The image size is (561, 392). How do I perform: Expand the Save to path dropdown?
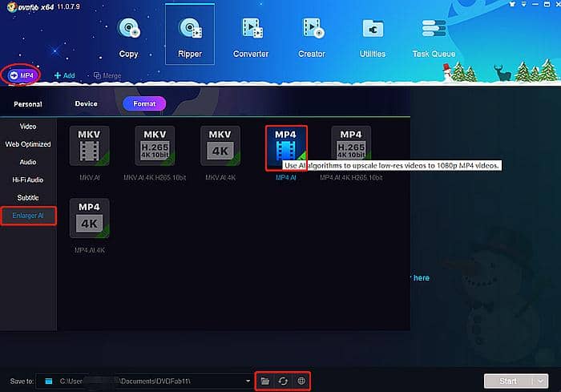[x=248, y=382]
